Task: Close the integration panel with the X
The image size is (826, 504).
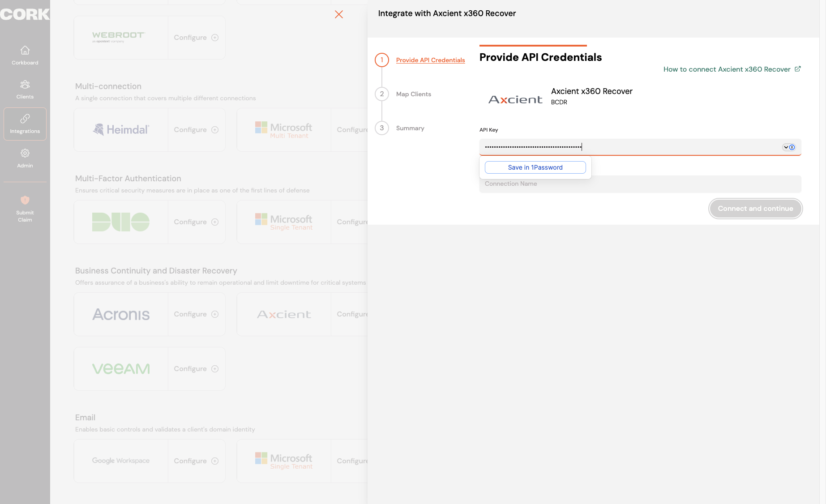Action: pos(339,14)
